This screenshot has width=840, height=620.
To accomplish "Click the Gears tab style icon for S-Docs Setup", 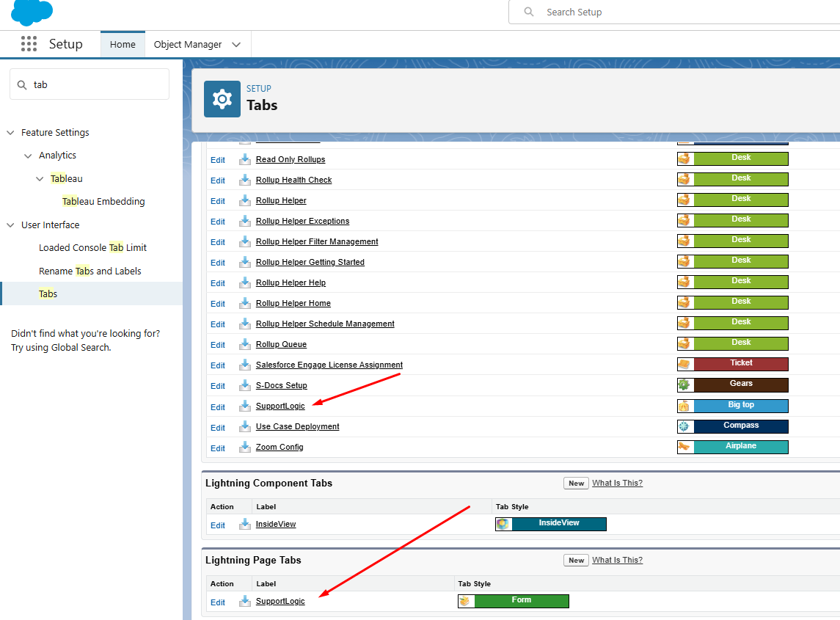I will click(x=684, y=384).
